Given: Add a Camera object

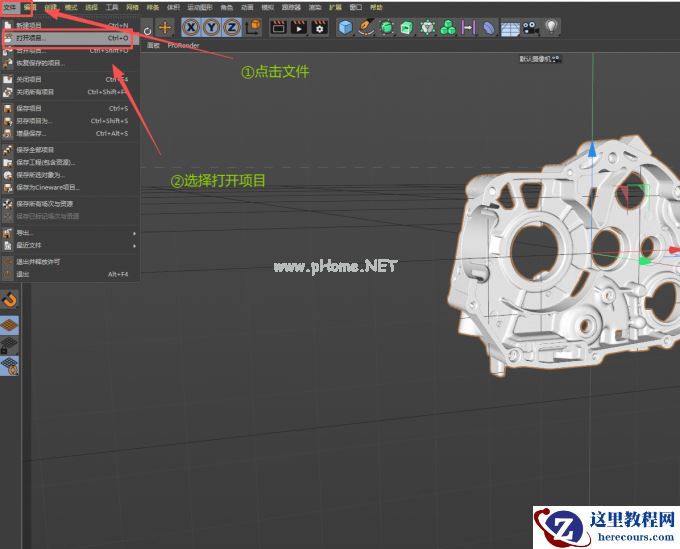Looking at the screenshot, I should click(530, 28).
